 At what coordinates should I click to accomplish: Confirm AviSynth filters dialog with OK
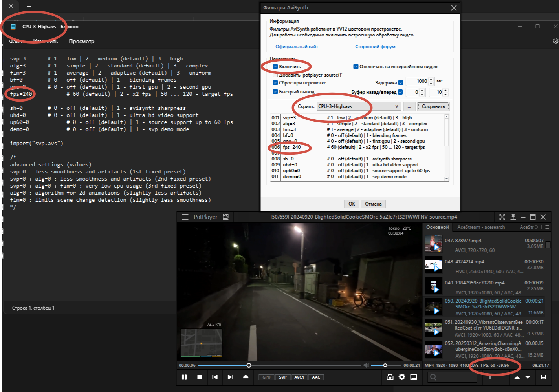pyautogui.click(x=352, y=204)
